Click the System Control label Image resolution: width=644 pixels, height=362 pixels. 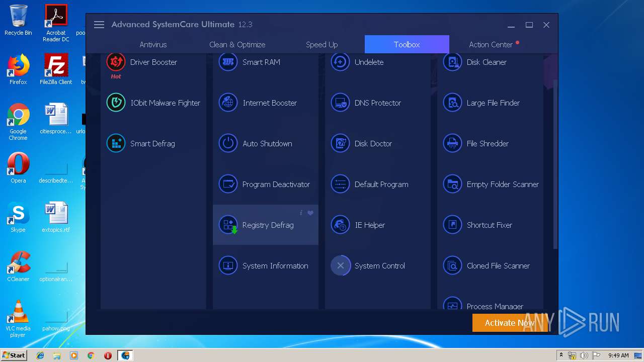pyautogui.click(x=379, y=265)
